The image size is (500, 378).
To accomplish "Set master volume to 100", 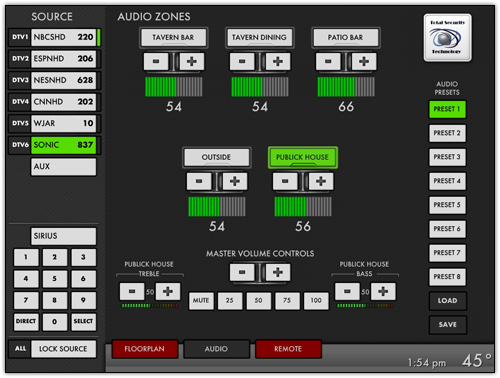I will (316, 301).
